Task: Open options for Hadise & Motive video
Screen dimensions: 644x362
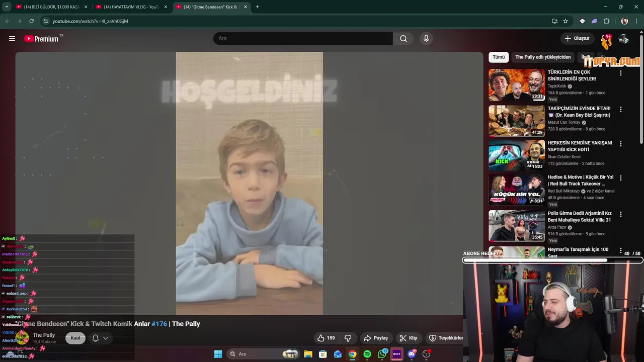Action: [620, 178]
